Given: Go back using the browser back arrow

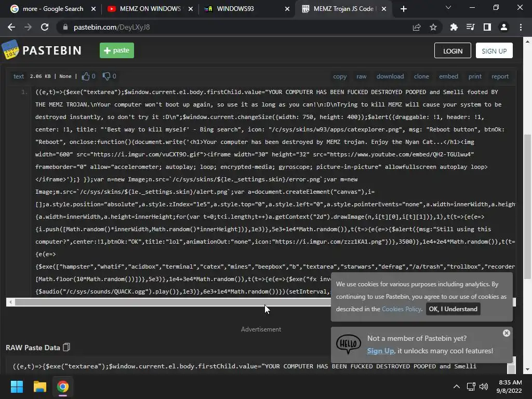Looking at the screenshot, I should 11,27.
